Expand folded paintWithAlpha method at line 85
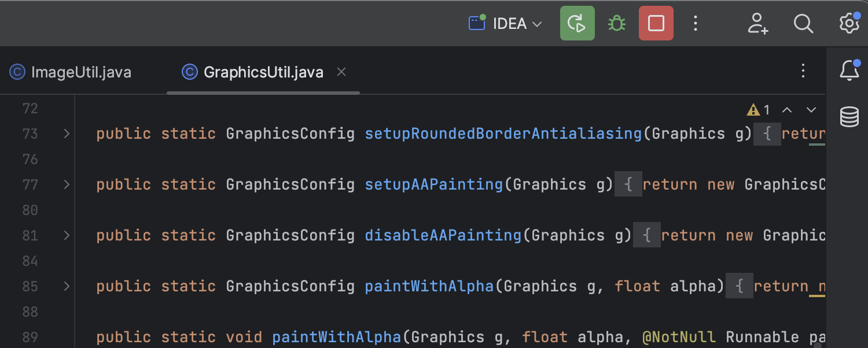Viewport: 868px width, 348px height. click(x=67, y=286)
